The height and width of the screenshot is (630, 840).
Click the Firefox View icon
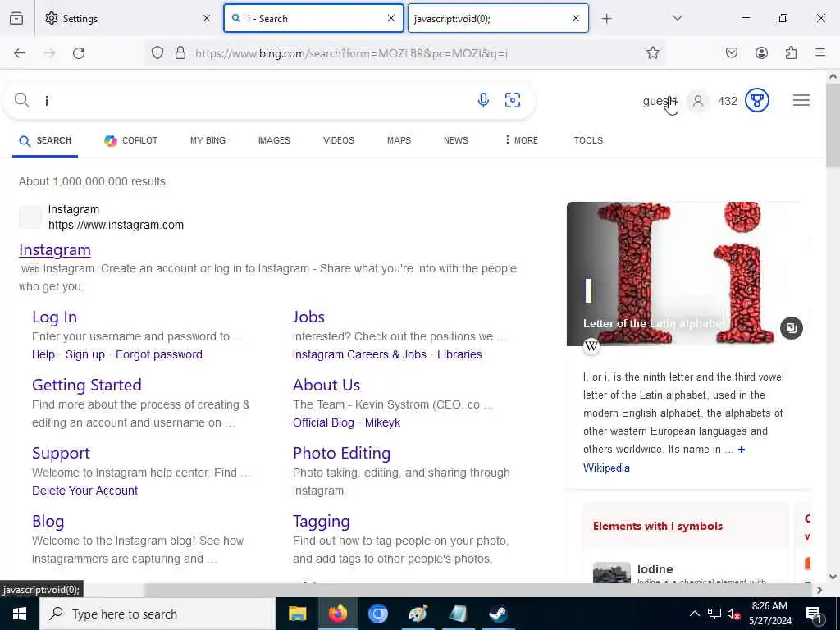(x=16, y=19)
